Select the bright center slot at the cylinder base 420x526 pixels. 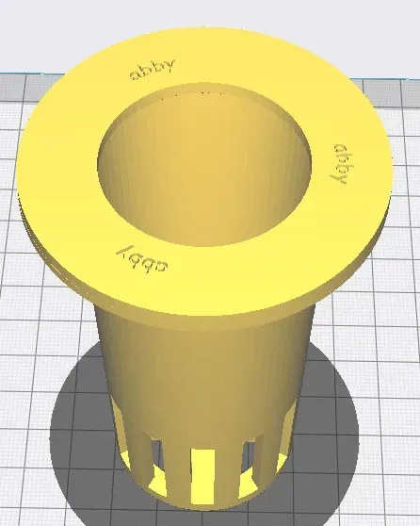tap(202, 476)
